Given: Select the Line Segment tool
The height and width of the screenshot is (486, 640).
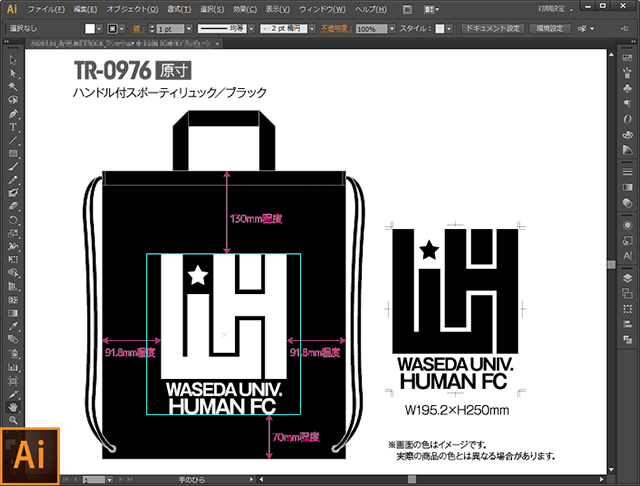Looking at the screenshot, I should (13, 140).
